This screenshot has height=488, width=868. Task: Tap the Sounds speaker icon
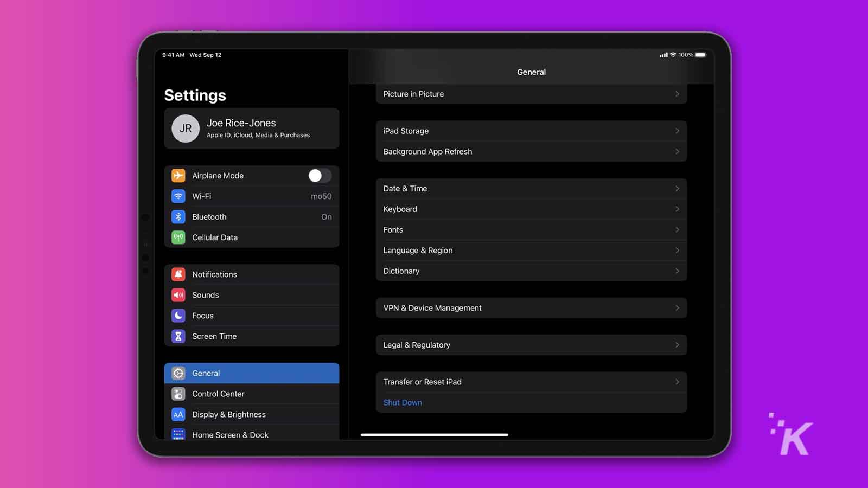coord(178,295)
